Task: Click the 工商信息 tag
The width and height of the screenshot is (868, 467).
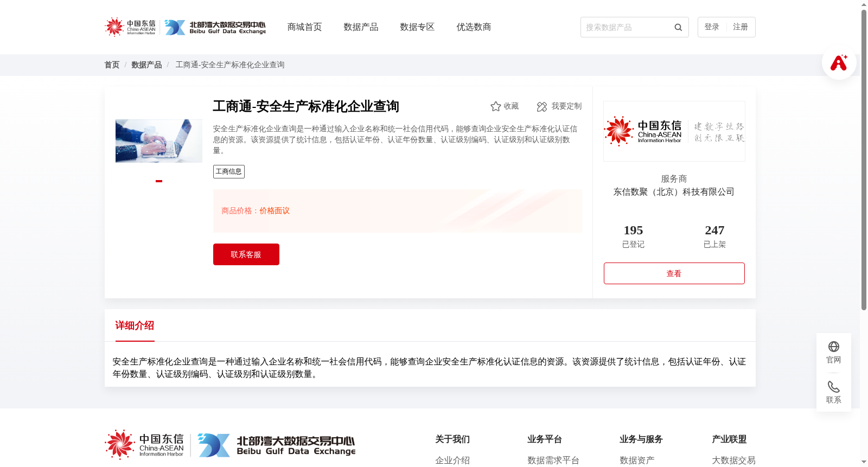Action: coord(229,171)
